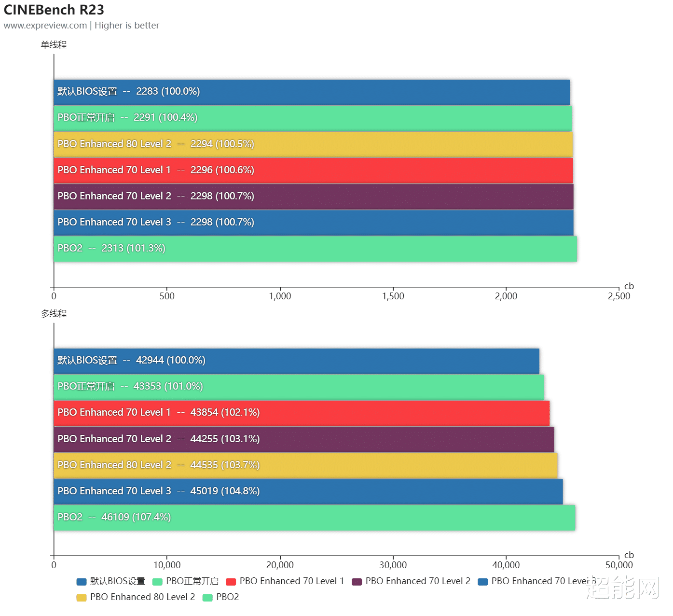Toggle the PBO2 series legend label
This screenshot has width=673, height=616.
pyautogui.click(x=228, y=597)
